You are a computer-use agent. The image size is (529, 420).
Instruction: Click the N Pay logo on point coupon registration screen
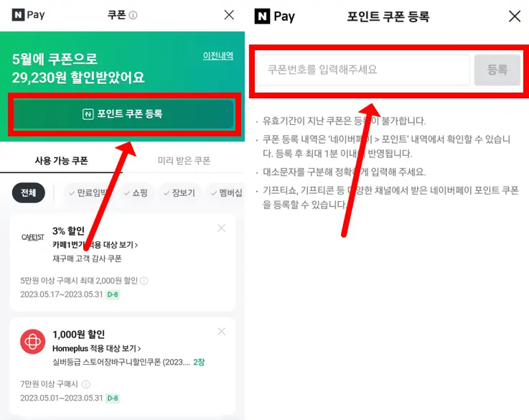click(275, 17)
